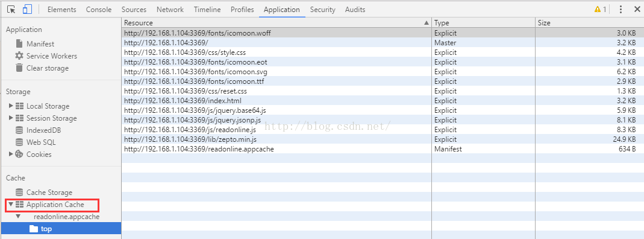This screenshot has width=644, height=239.
Task: Click the Service Workers gear icon
Action: [x=19, y=56]
